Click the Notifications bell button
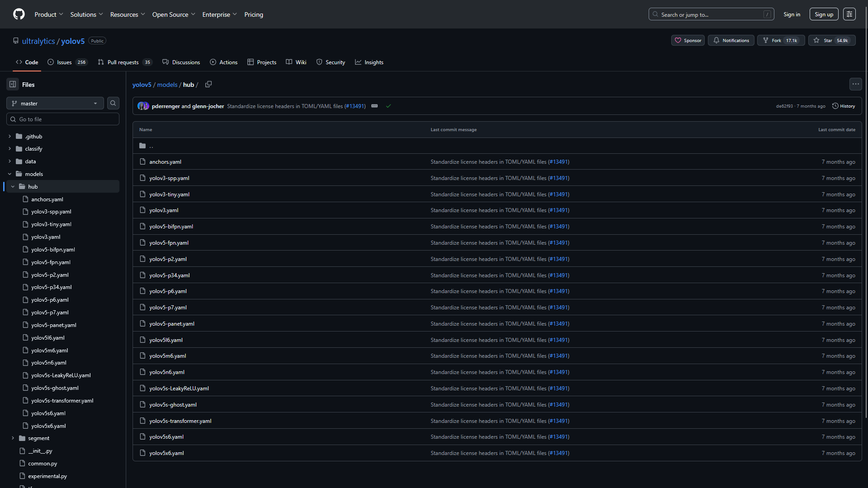 click(731, 41)
